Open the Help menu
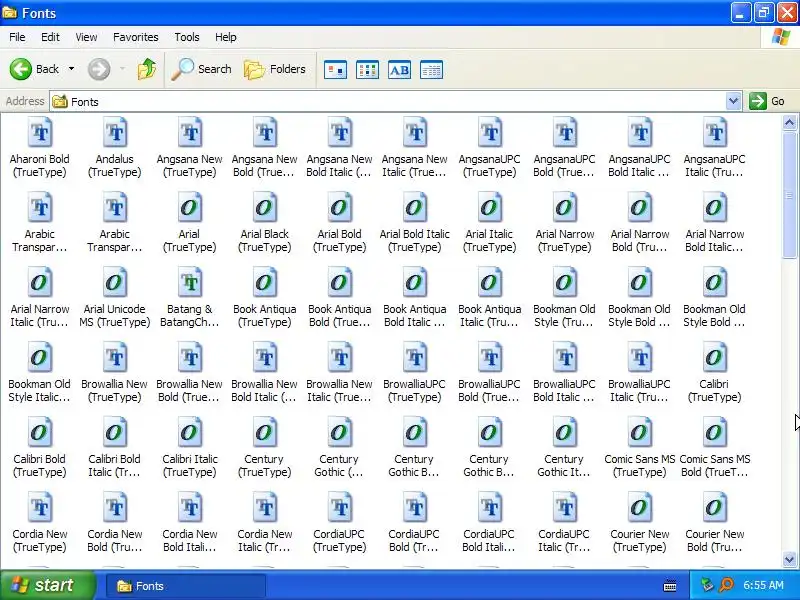 226,37
